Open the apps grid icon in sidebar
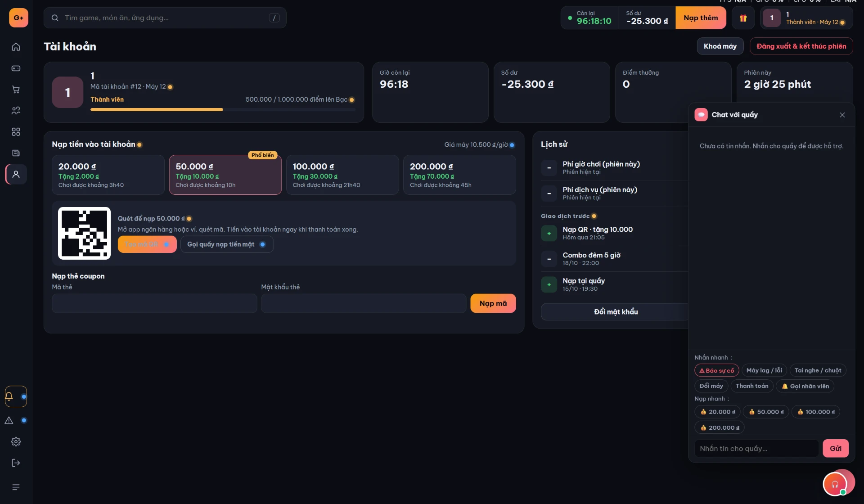The width and height of the screenshot is (864, 504). click(x=16, y=132)
